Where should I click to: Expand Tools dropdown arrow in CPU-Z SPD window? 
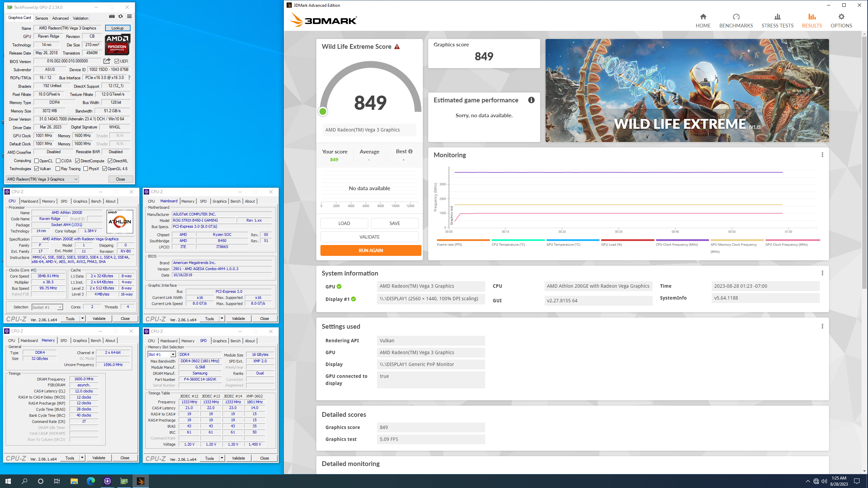[x=222, y=458]
